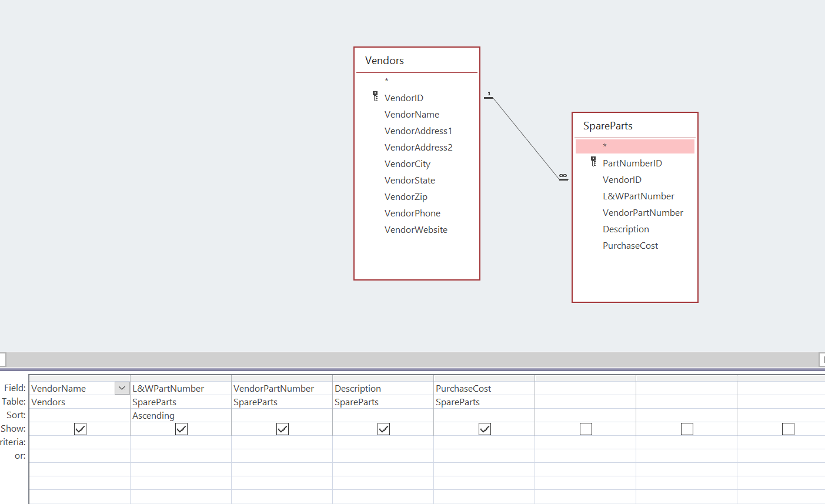Click PurchaseCost in SpareParts field list
Screen dimensions: 825x504
click(x=630, y=246)
